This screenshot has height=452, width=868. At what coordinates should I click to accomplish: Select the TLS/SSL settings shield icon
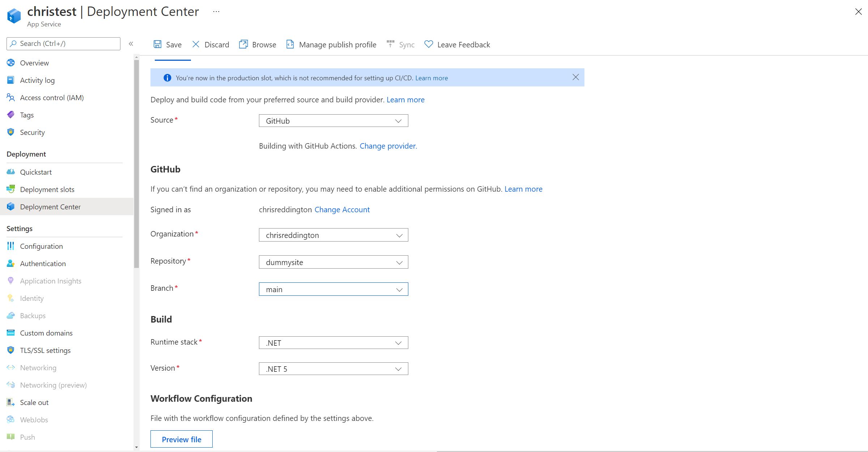point(10,350)
